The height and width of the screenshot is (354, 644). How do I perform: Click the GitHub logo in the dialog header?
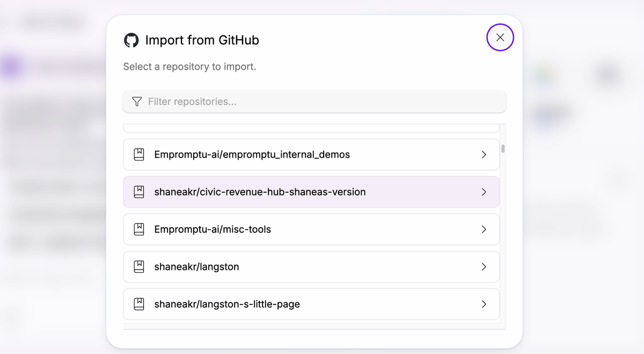pyautogui.click(x=131, y=40)
